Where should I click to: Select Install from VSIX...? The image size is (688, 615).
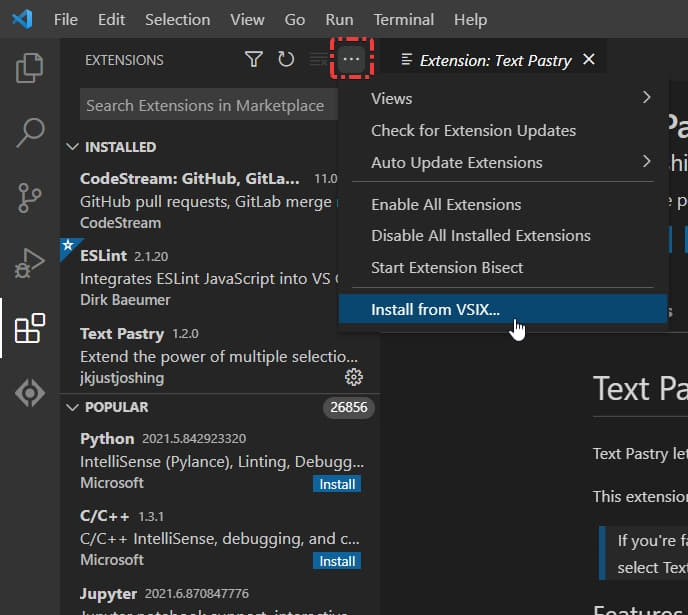503,309
